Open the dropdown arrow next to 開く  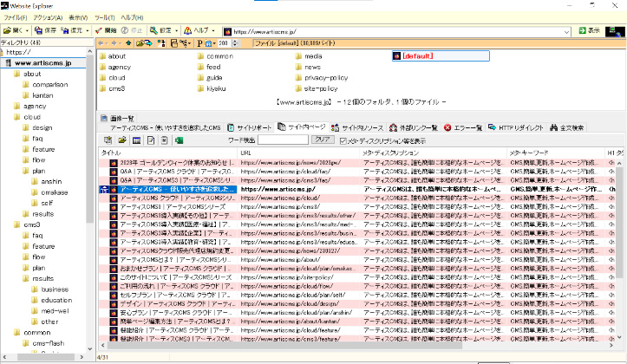[x=27, y=30]
